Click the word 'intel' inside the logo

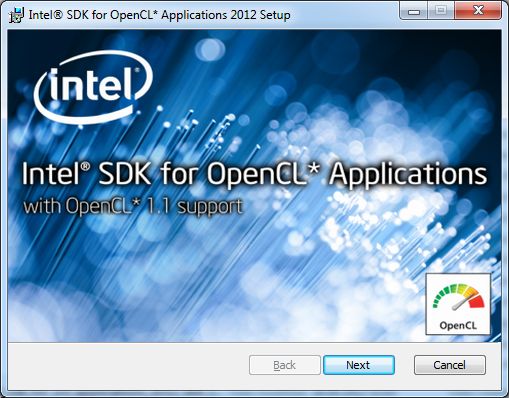click(x=91, y=84)
